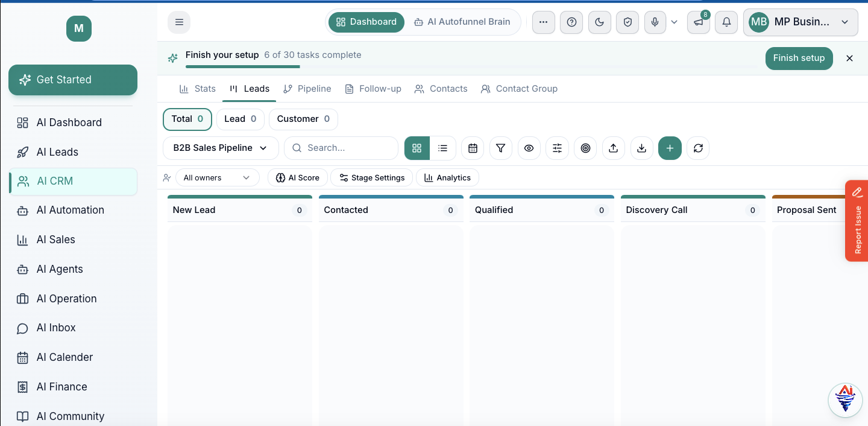This screenshot has height=426, width=868.
Task: Add a new lead with plus button
Action: 670,148
